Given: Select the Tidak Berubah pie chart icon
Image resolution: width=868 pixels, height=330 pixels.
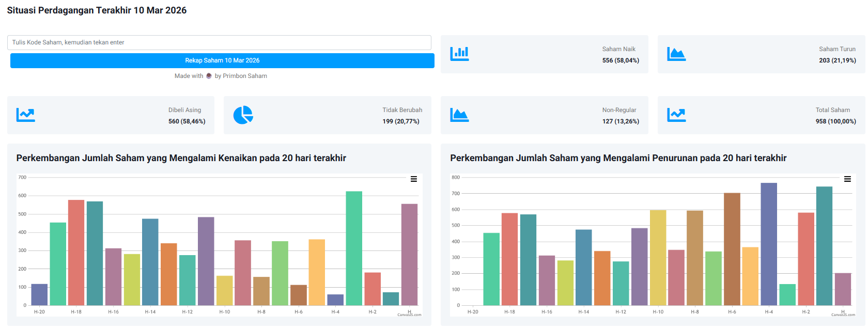Looking at the screenshot, I should 243,115.
